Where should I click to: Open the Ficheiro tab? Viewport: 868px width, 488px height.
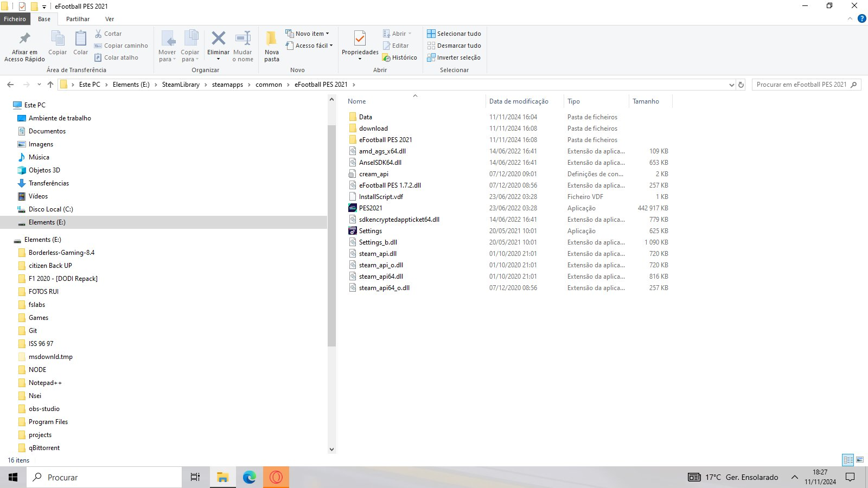click(15, 19)
